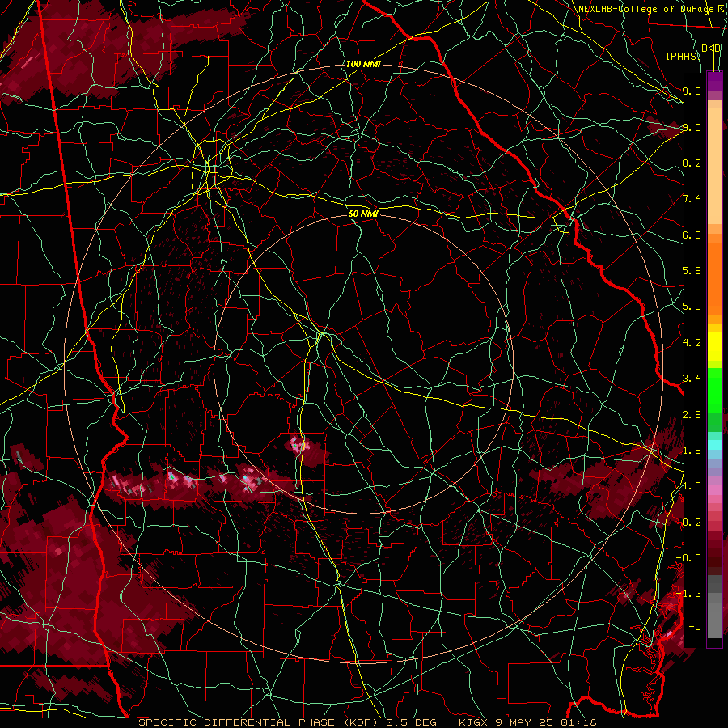Click the "9 MAY 25 01:18" timestamp in the footer

point(547,722)
